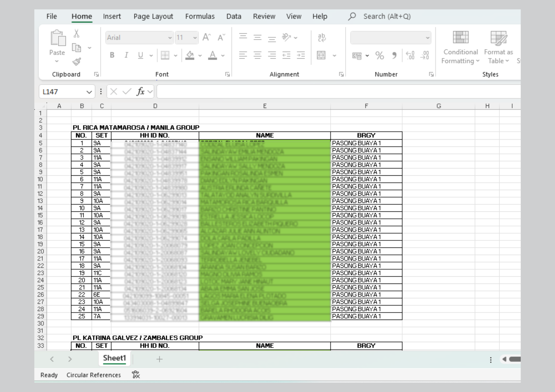Toggle Wrap Text

pyautogui.click(x=322, y=38)
